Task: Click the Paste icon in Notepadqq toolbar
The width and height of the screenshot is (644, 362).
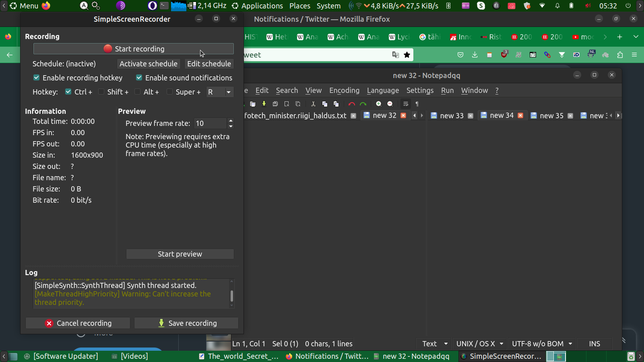Action: [336, 104]
